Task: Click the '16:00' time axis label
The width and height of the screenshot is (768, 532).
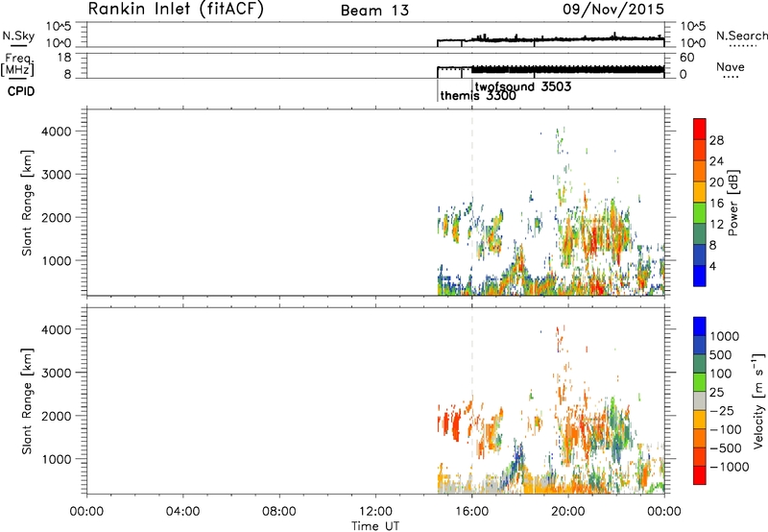Action: click(x=471, y=512)
